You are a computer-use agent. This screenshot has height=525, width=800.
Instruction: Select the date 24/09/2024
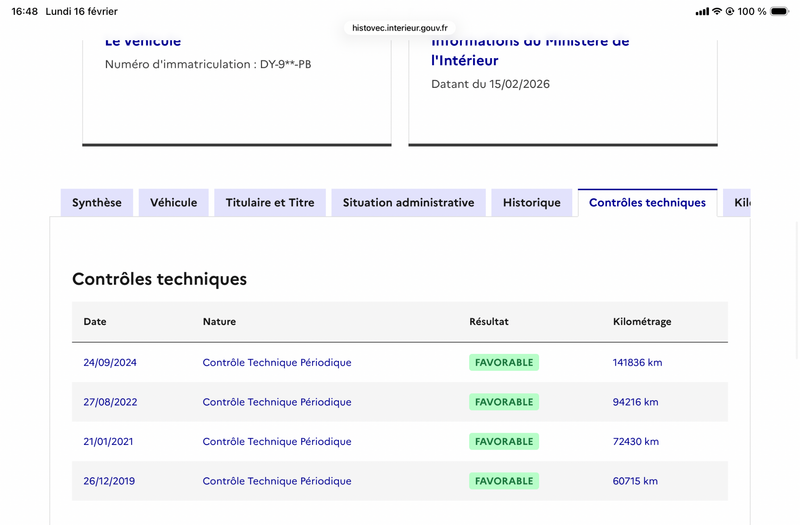pyautogui.click(x=110, y=362)
